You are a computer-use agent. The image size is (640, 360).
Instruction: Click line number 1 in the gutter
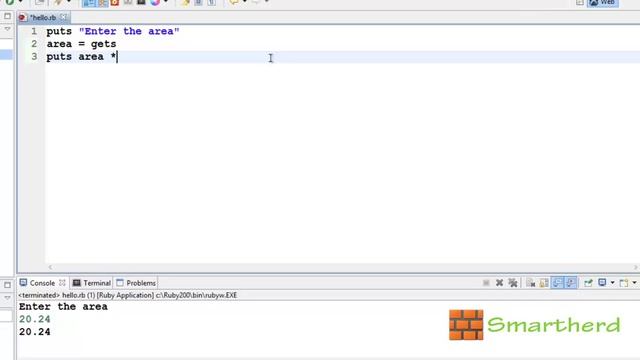[34, 31]
